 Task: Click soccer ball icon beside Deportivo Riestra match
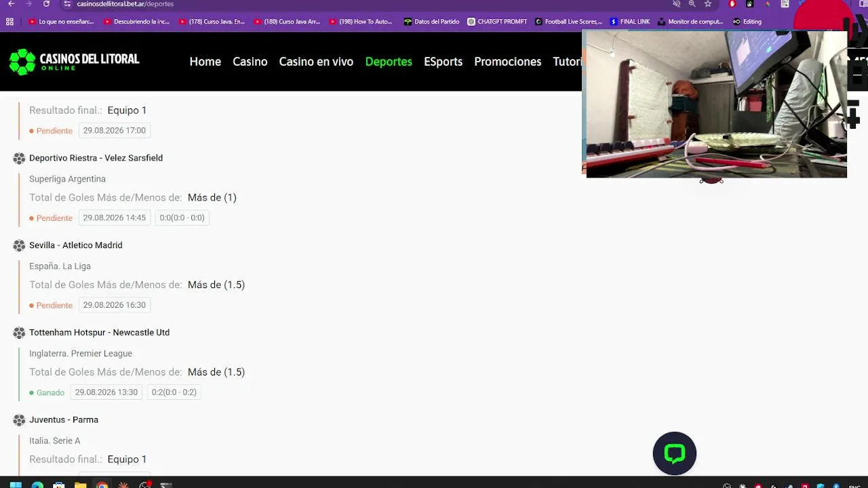pos(19,159)
